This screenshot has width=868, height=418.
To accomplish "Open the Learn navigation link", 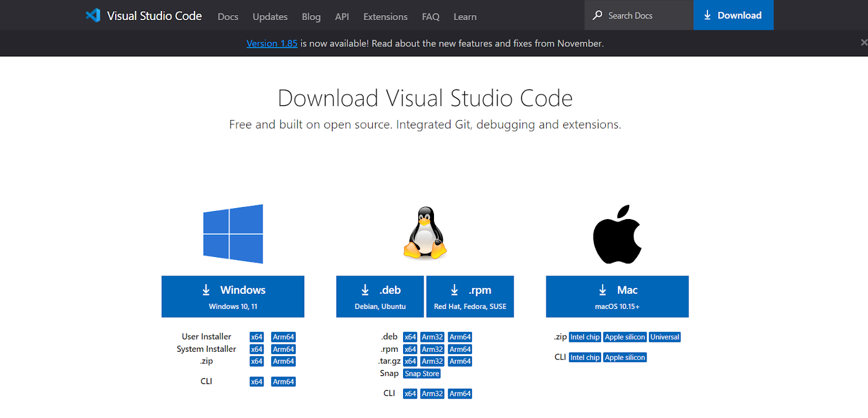I will [x=465, y=17].
